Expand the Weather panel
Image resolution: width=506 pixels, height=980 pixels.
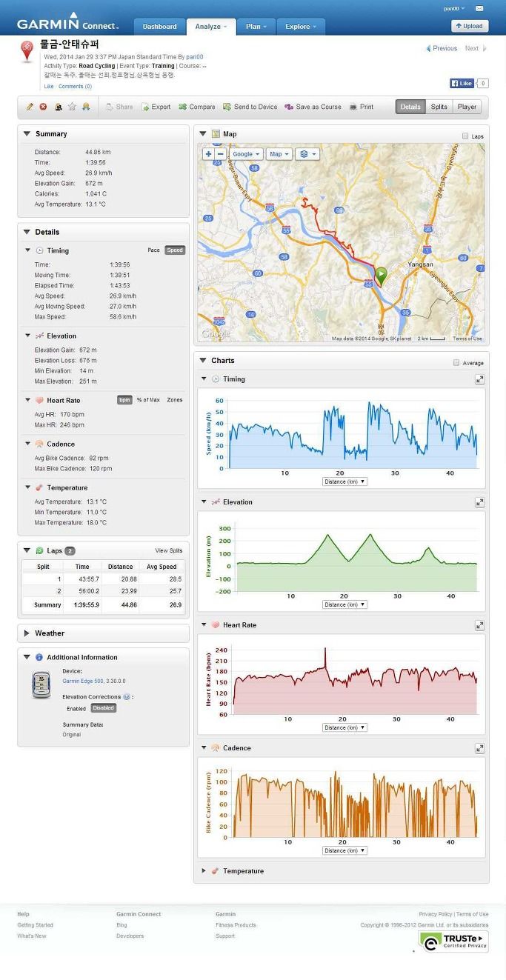(27, 633)
